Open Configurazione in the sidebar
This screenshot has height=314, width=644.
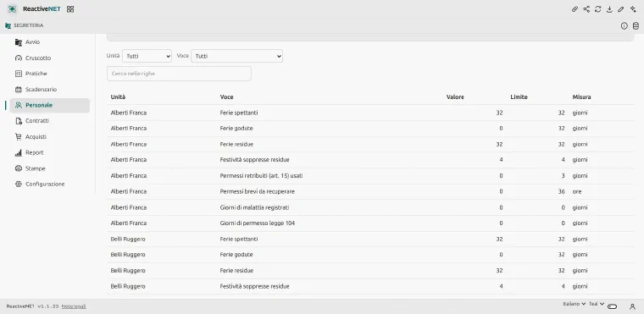[x=50, y=185]
